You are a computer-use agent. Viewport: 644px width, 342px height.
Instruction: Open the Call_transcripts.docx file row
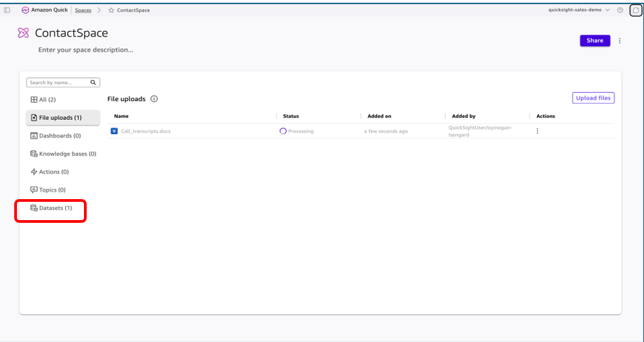361,131
